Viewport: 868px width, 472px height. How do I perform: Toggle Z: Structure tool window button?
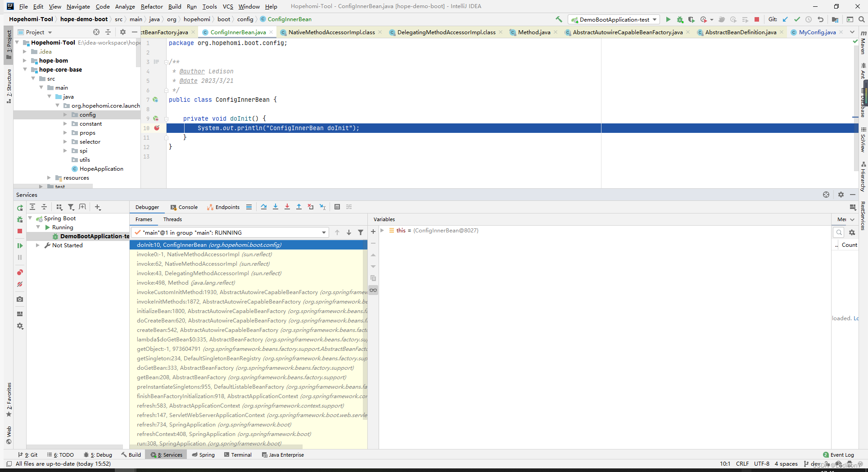click(x=9, y=86)
